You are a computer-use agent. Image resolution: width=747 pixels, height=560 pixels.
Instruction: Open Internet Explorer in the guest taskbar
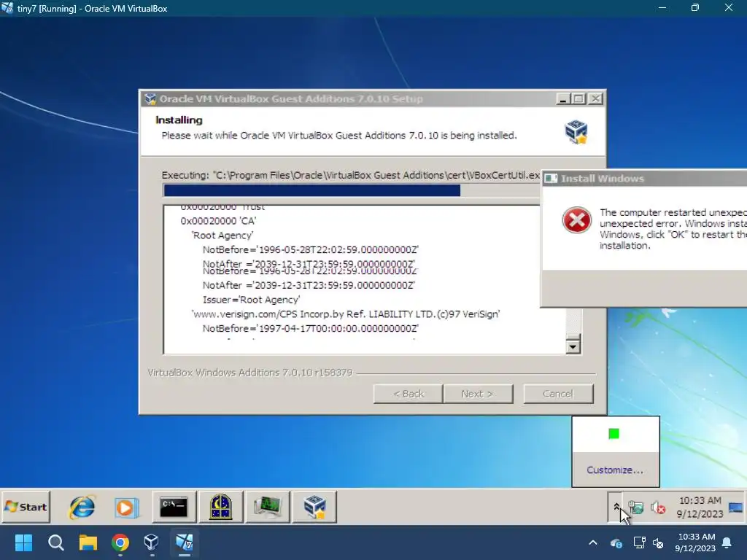click(x=82, y=507)
